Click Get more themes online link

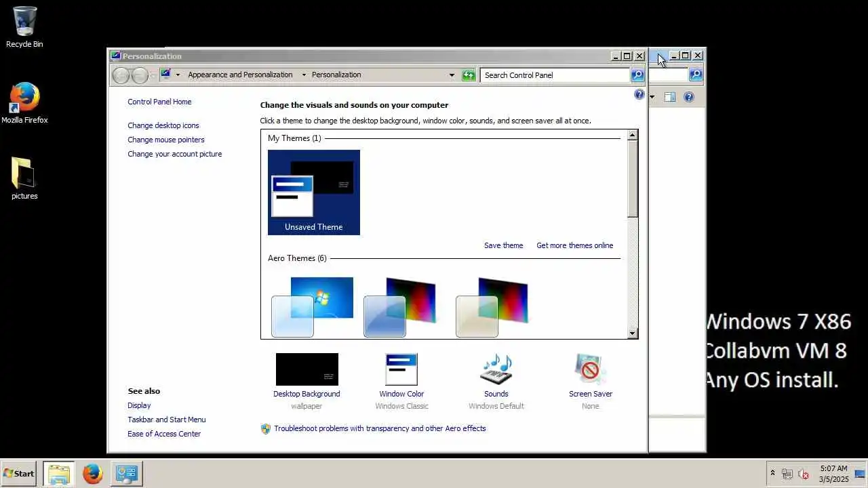click(x=574, y=245)
